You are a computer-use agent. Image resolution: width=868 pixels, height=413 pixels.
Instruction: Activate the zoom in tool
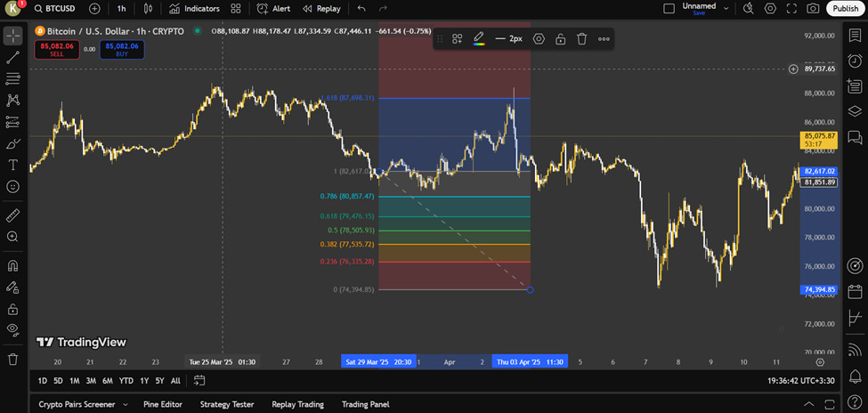coord(12,237)
